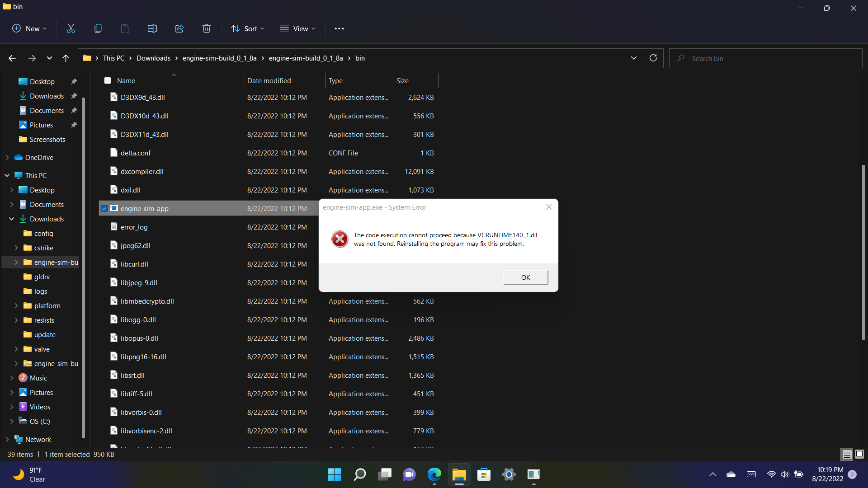Open Microsoft Store from the taskbar
The height and width of the screenshot is (488, 868).
pos(484,474)
